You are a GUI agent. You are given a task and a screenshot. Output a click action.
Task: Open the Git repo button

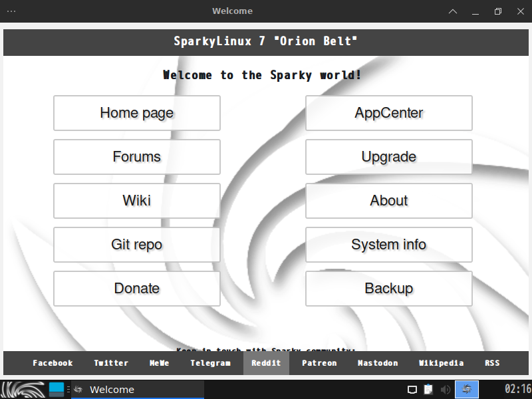pyautogui.click(x=137, y=245)
